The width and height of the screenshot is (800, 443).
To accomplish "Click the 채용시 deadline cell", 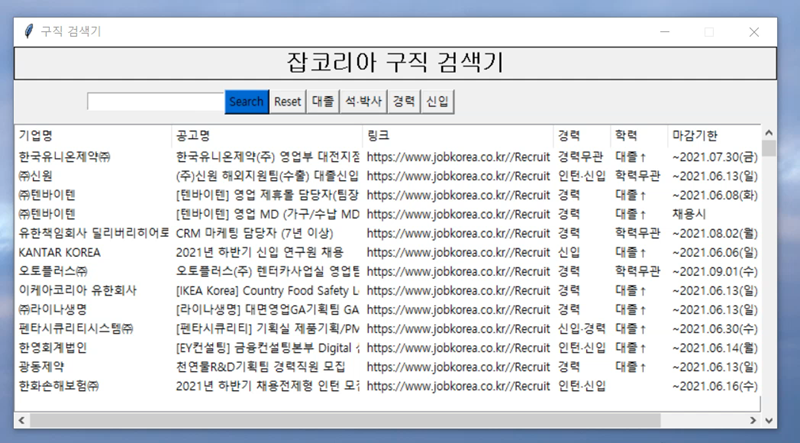I will (689, 214).
